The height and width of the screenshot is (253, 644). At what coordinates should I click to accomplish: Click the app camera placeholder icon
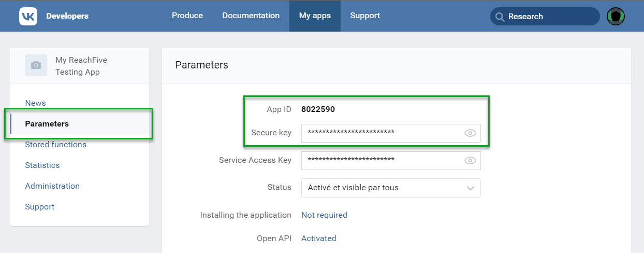pyautogui.click(x=36, y=65)
